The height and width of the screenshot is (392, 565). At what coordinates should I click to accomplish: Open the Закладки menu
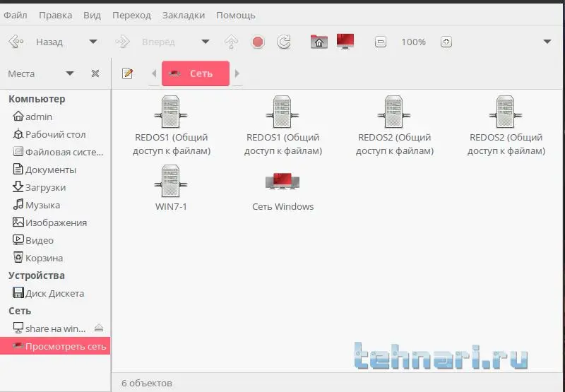pos(184,16)
